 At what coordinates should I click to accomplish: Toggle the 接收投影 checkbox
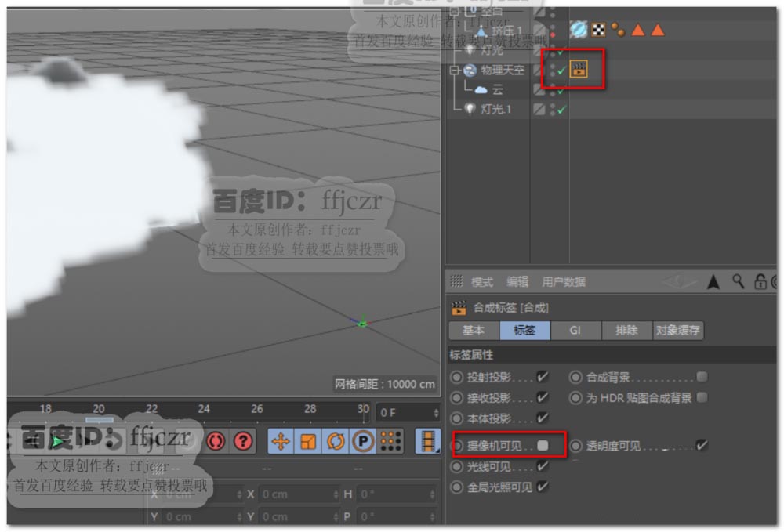[542, 397]
